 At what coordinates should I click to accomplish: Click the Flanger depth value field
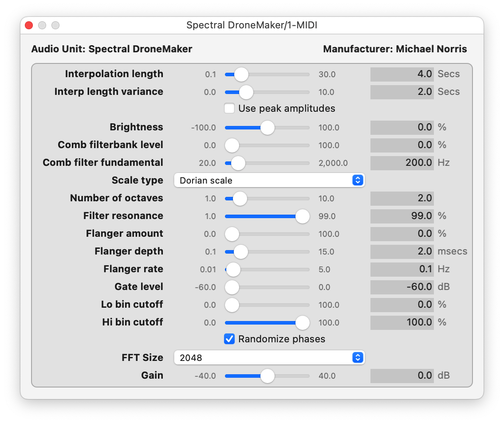[x=402, y=251]
